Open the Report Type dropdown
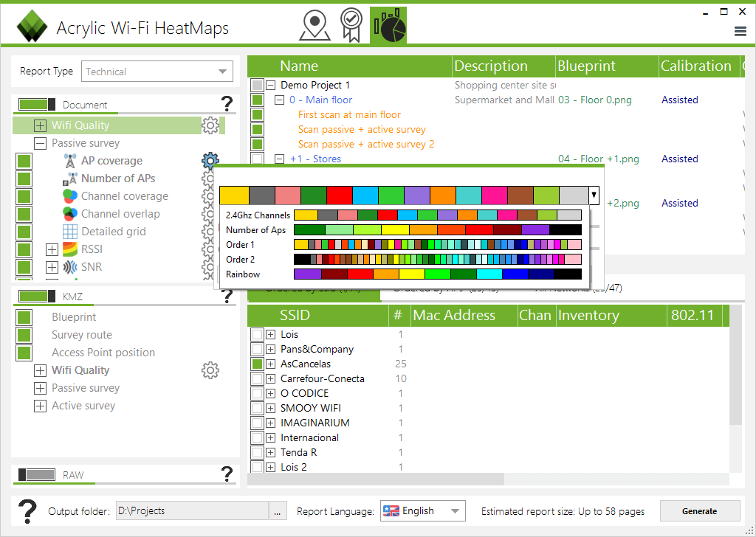 pos(157,72)
